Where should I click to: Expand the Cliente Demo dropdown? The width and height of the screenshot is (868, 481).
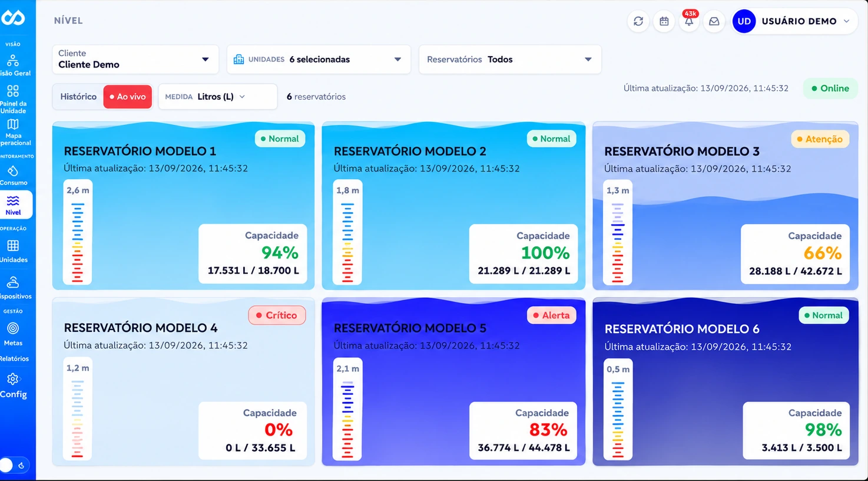pyautogui.click(x=135, y=59)
